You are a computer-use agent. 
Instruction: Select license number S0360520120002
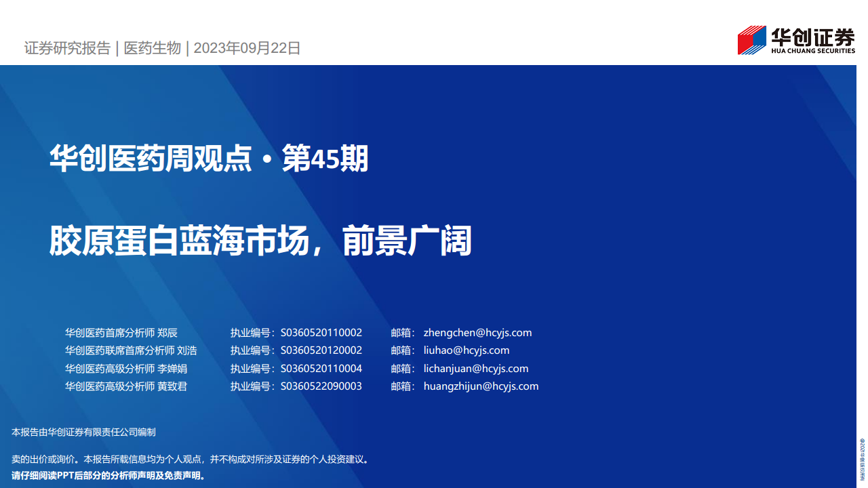tap(321, 350)
